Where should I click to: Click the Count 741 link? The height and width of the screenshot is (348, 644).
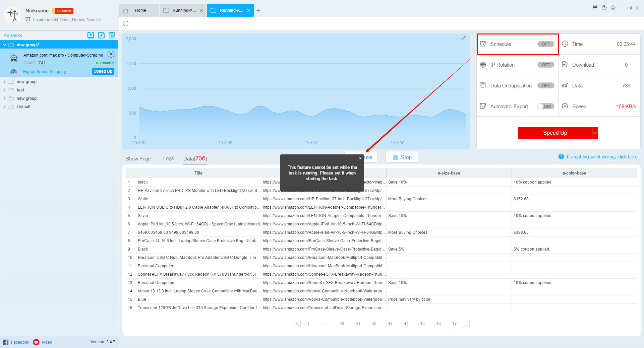(x=42, y=63)
